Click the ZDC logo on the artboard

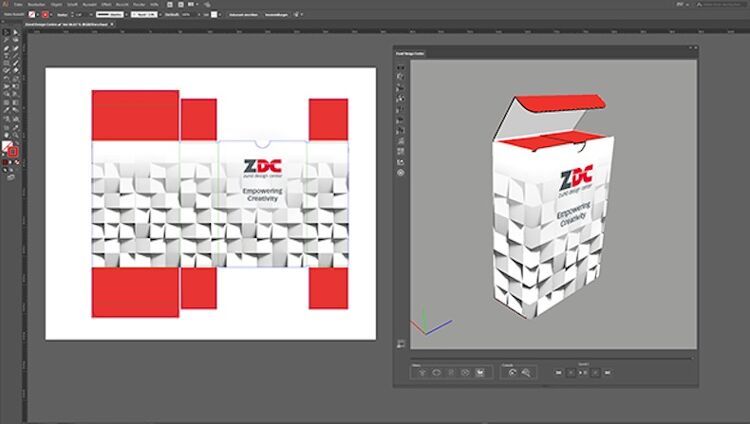(x=263, y=166)
